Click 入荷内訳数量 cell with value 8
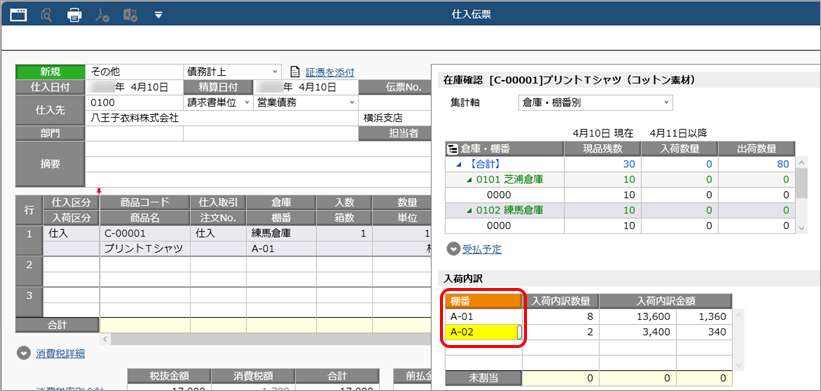The width and height of the screenshot is (821, 391). pyautogui.click(x=561, y=317)
